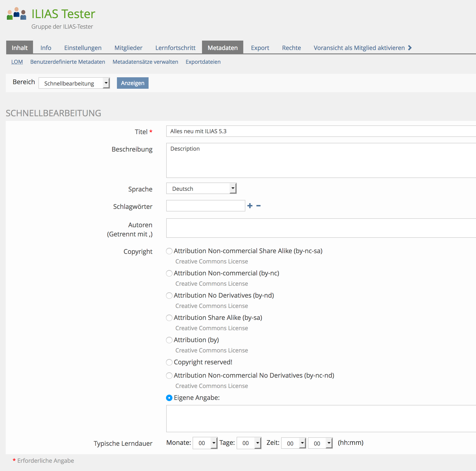Choose Copyright reserved! option
Viewport: 476px width, 471px height.
pos(169,362)
